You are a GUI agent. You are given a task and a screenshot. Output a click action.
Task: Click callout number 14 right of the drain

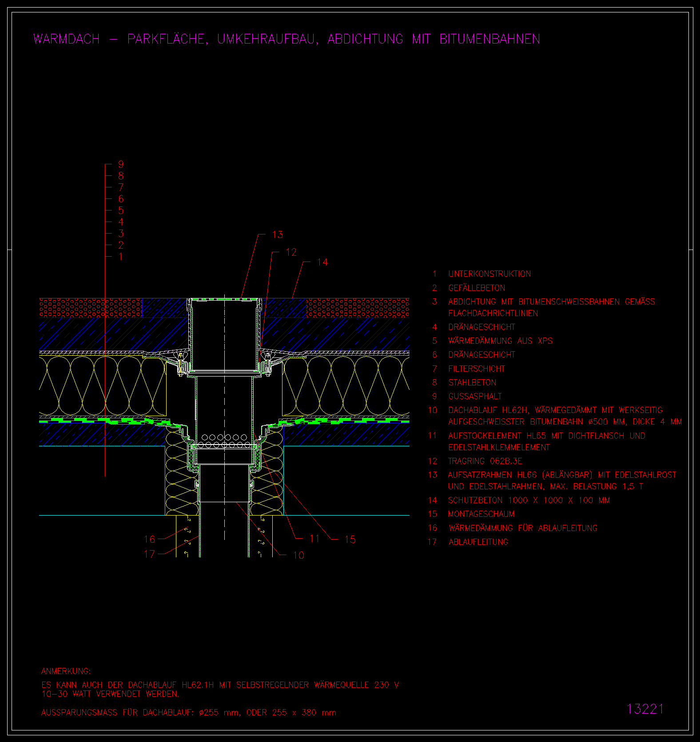click(322, 262)
